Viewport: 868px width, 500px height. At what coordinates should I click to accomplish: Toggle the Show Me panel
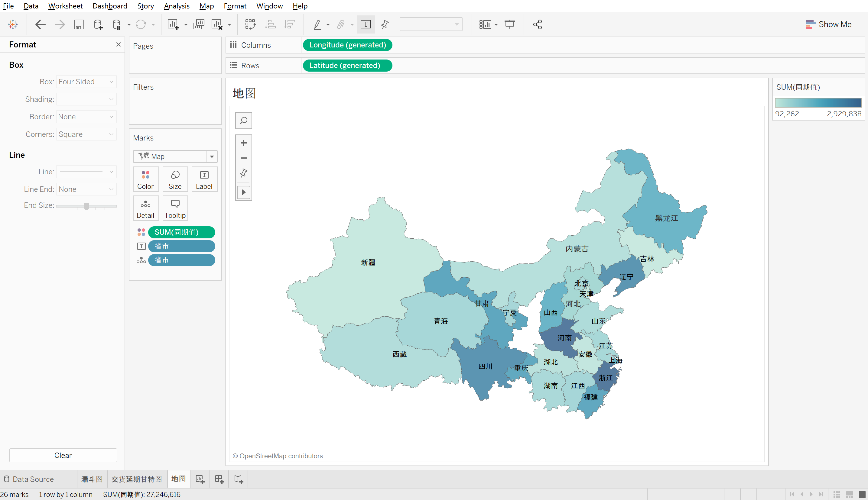(828, 24)
